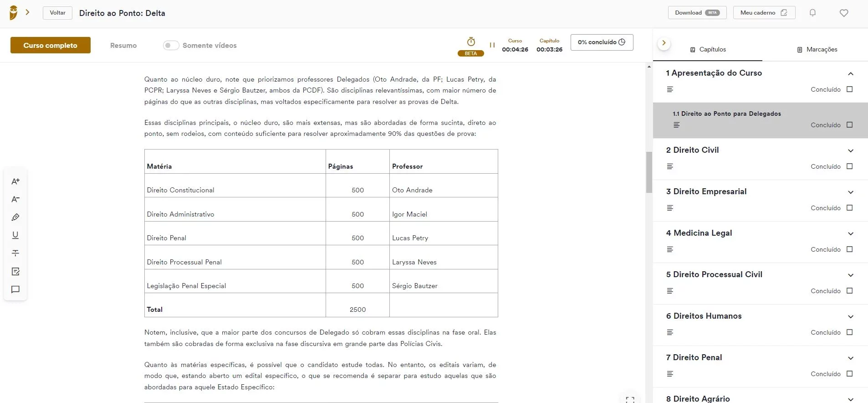Click the heart favorite icon
This screenshot has height=403, width=868.
tap(844, 13)
